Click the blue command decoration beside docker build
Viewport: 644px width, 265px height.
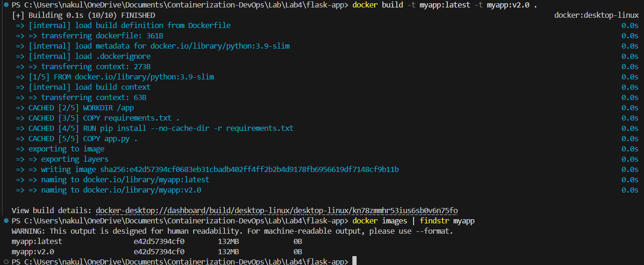coord(5,5)
